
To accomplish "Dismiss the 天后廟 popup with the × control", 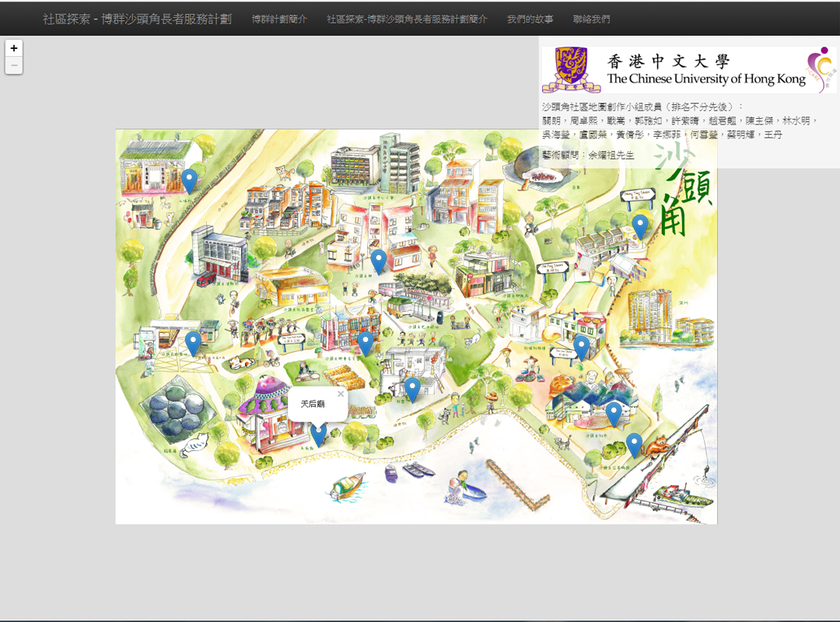I will (x=341, y=394).
